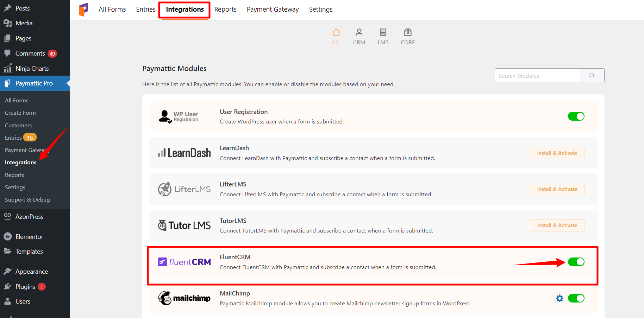The height and width of the screenshot is (318, 644).
Task: Filter modules by CRM icon
Action: click(359, 32)
